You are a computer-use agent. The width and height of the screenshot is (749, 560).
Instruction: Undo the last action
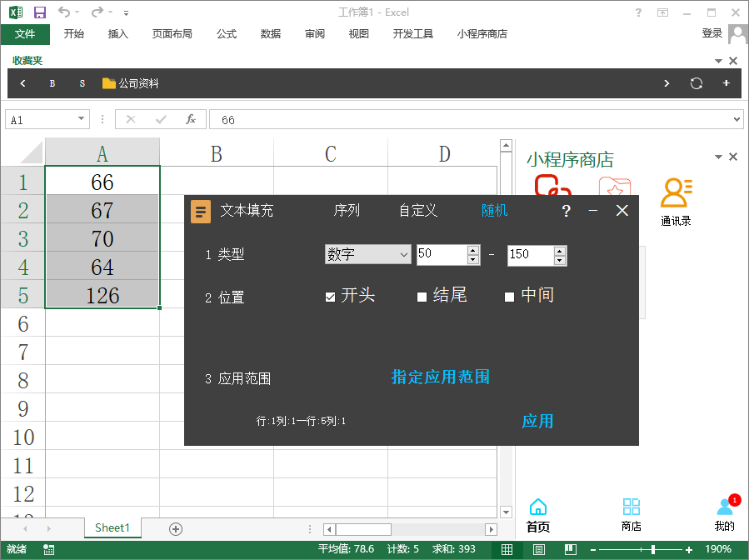tap(64, 12)
